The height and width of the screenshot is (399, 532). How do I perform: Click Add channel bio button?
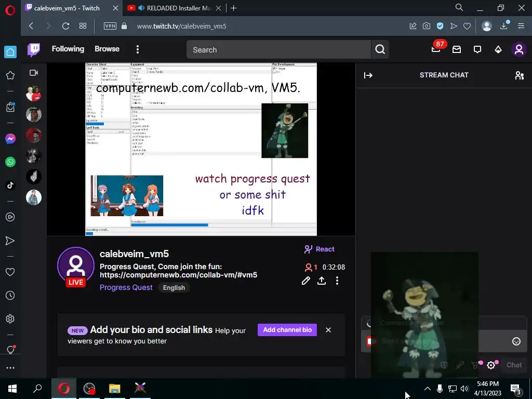pyautogui.click(x=287, y=330)
